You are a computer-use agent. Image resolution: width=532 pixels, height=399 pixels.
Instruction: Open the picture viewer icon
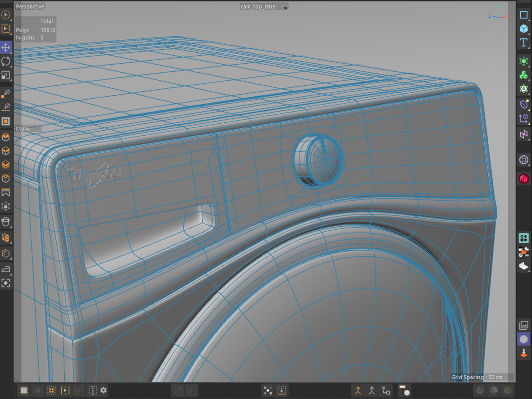click(x=523, y=325)
